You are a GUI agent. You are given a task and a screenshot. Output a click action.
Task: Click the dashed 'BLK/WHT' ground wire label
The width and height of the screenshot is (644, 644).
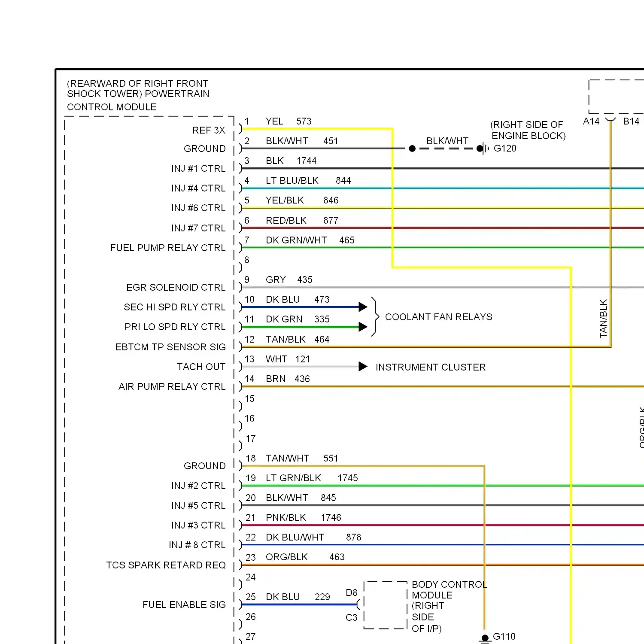pyautogui.click(x=447, y=141)
